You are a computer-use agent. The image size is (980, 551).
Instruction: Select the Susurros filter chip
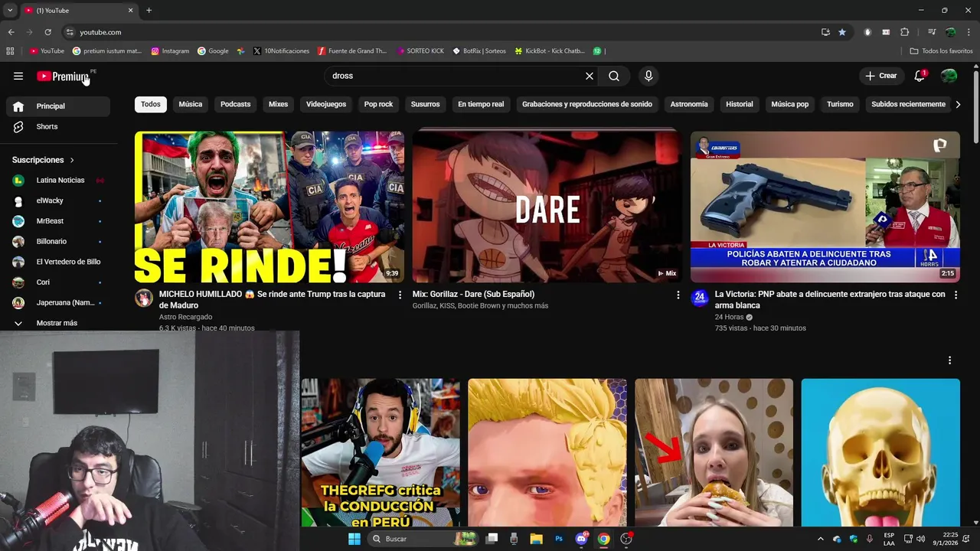point(426,104)
